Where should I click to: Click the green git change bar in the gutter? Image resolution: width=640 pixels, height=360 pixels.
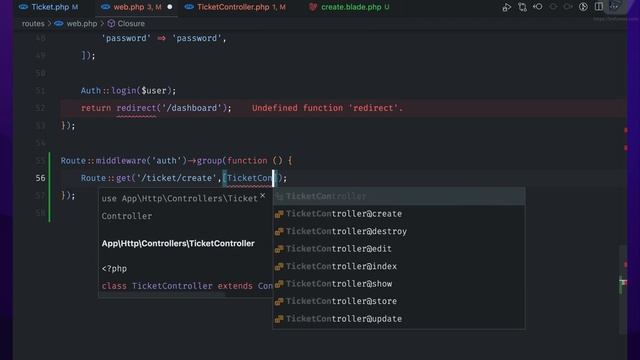tap(49, 187)
